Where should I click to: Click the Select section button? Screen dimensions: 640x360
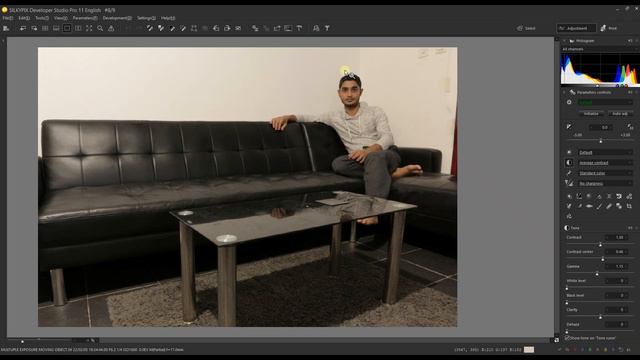pyautogui.click(x=526, y=28)
